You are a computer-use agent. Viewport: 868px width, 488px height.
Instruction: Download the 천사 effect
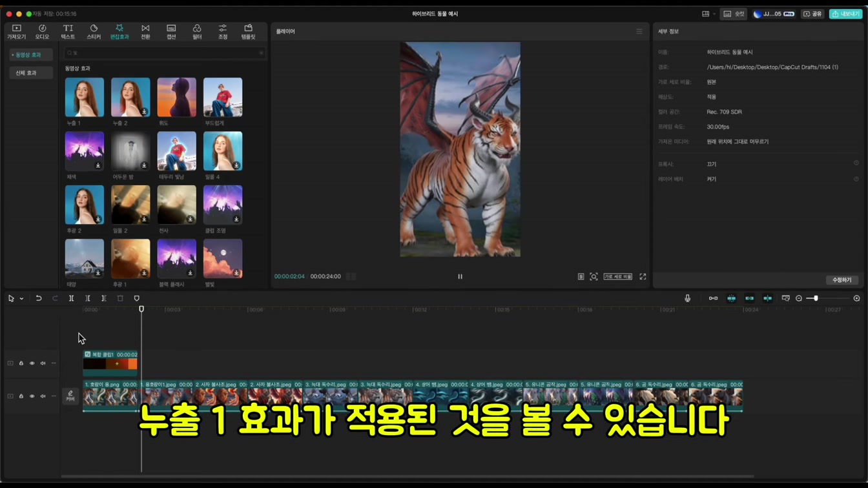pos(191,219)
